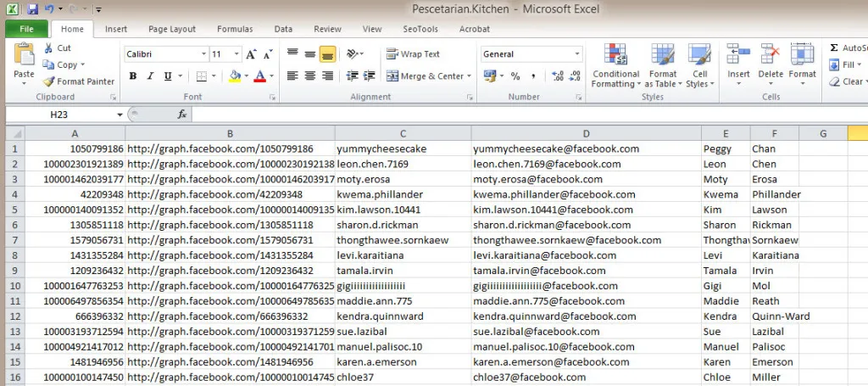
Task: Decrease decimal places
Action: click(x=576, y=76)
